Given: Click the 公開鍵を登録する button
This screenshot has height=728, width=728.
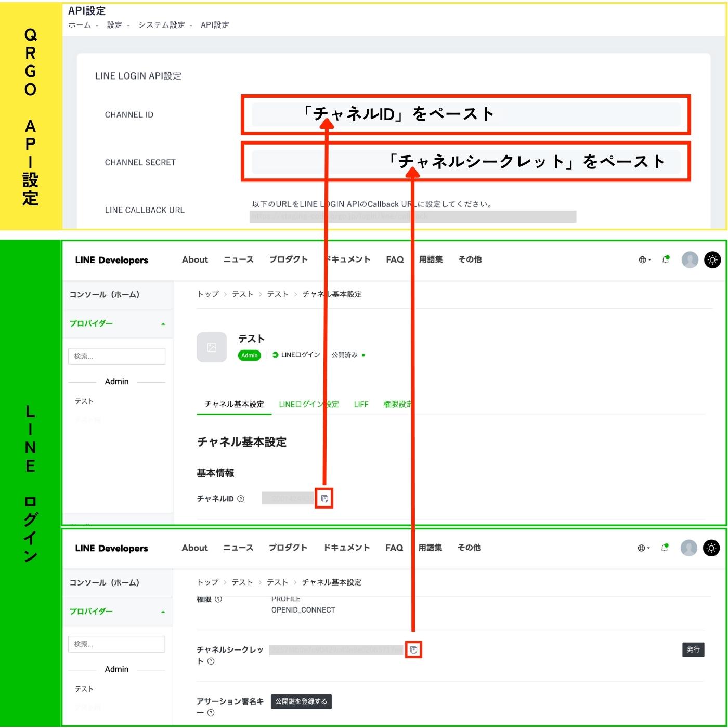Looking at the screenshot, I should pyautogui.click(x=301, y=701).
